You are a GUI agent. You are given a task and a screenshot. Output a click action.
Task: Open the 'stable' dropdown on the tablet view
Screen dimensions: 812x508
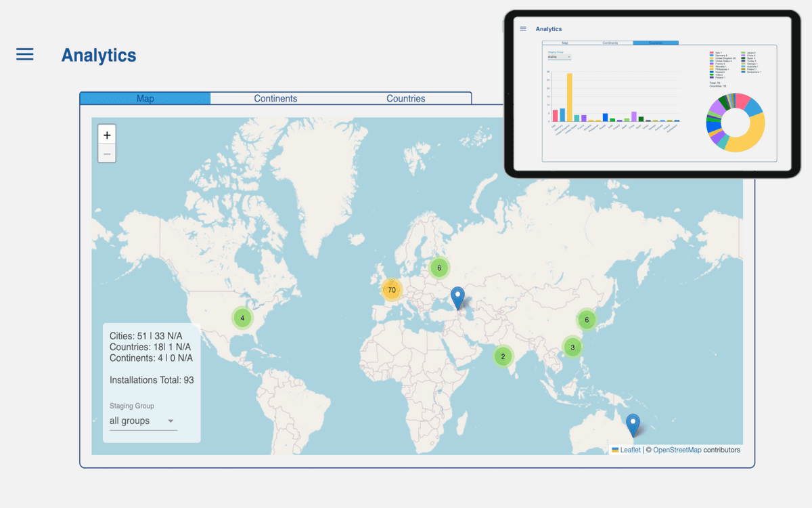click(560, 57)
